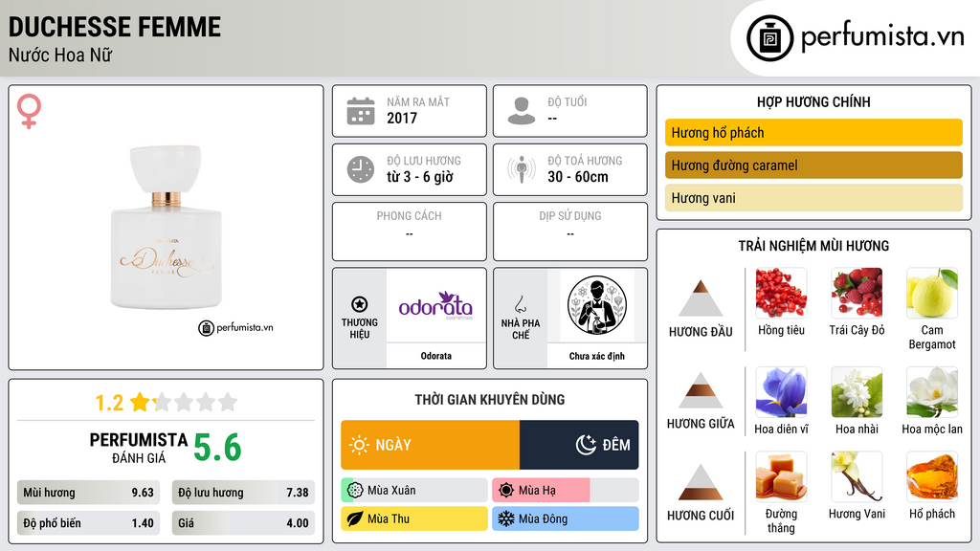The width and height of the screenshot is (980, 551).
Task: Click the last grey rating star
Action: [228, 402]
